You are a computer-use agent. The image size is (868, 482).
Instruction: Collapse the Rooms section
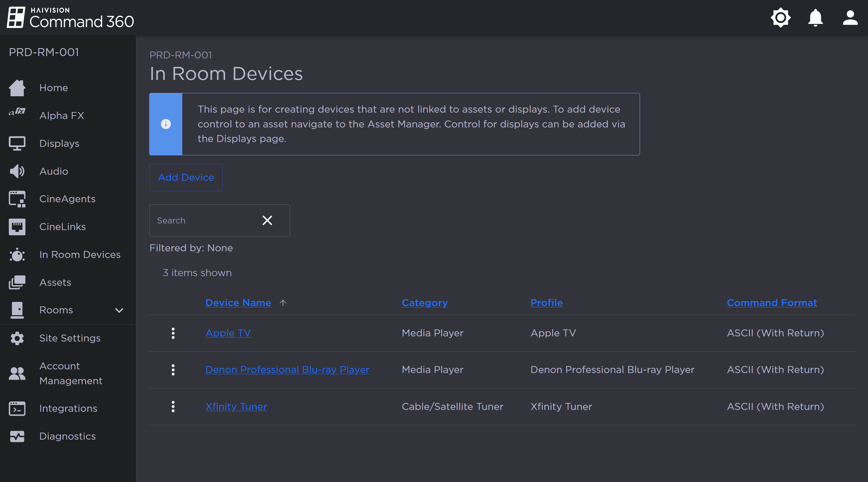pyautogui.click(x=119, y=310)
